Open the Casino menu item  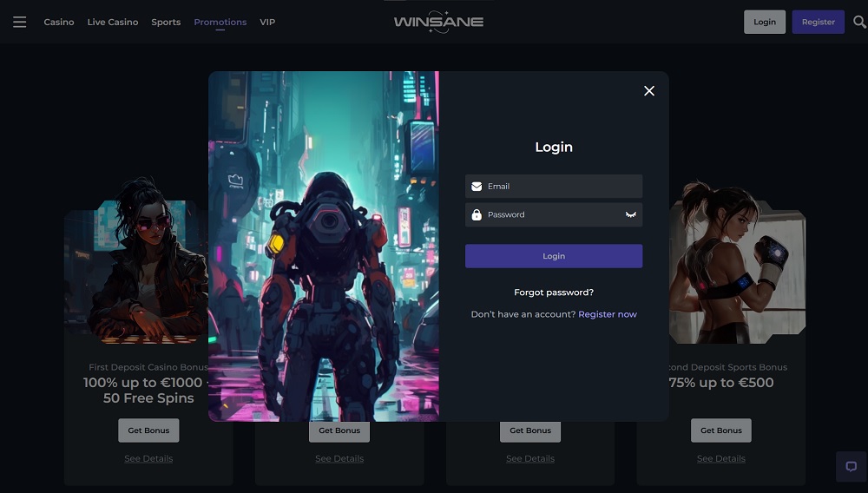[x=59, y=22]
